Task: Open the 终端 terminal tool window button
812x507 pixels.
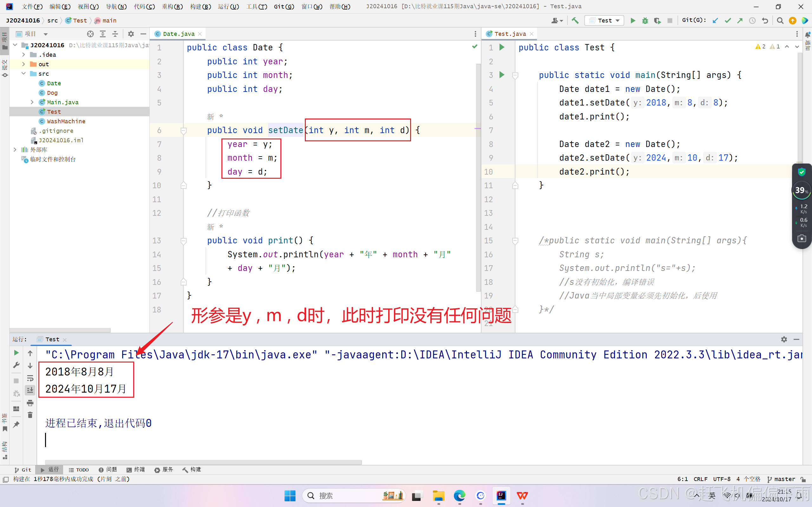Action: coord(135,469)
